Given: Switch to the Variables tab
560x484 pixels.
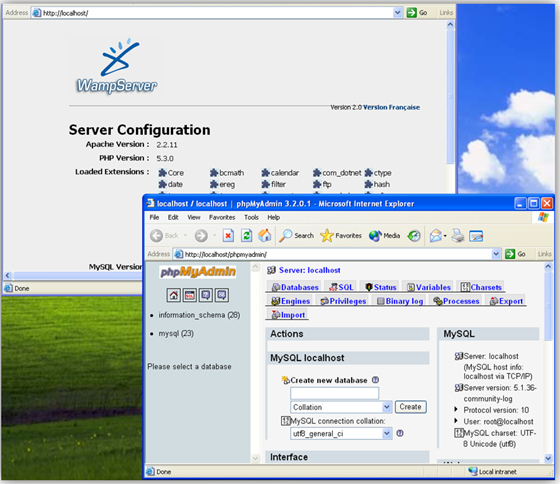Looking at the screenshot, I should [x=429, y=287].
